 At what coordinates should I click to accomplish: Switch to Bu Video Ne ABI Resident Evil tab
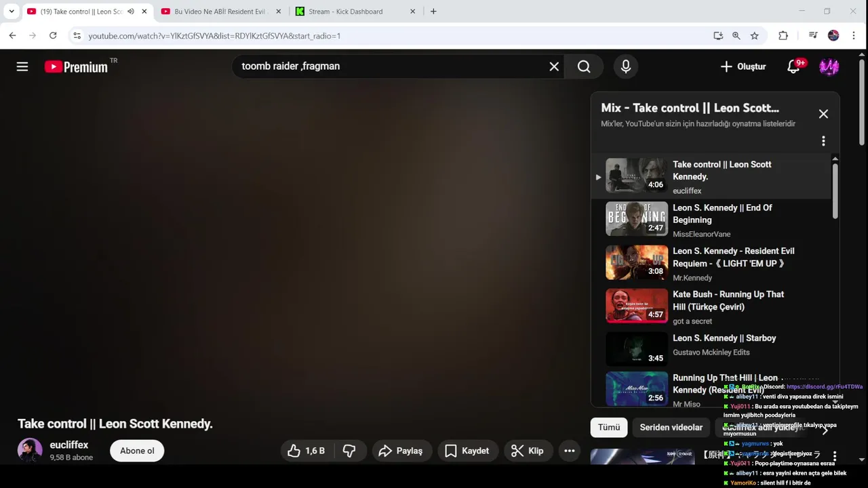tap(220, 12)
